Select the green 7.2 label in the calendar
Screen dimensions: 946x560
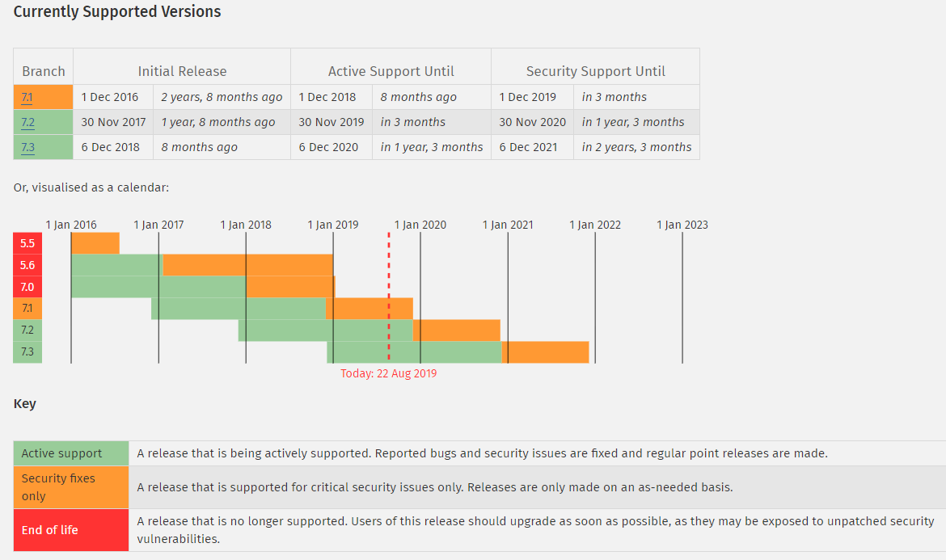click(27, 331)
